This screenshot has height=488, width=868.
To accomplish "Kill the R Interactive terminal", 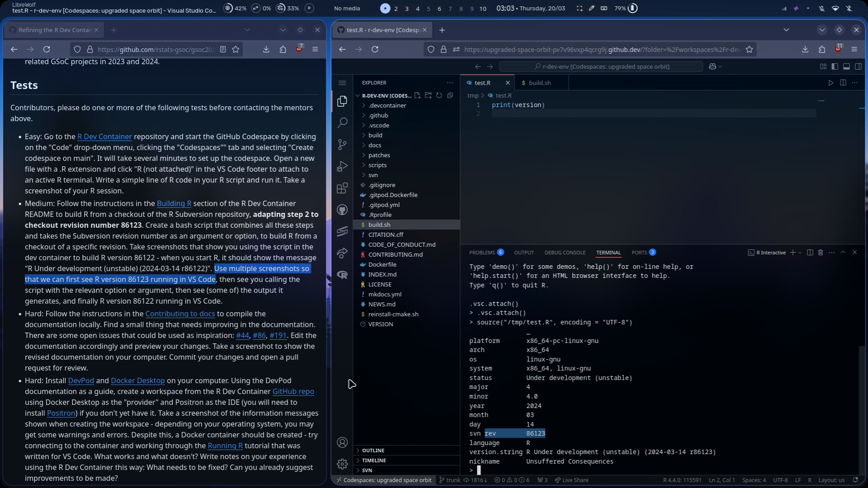I will (821, 253).
